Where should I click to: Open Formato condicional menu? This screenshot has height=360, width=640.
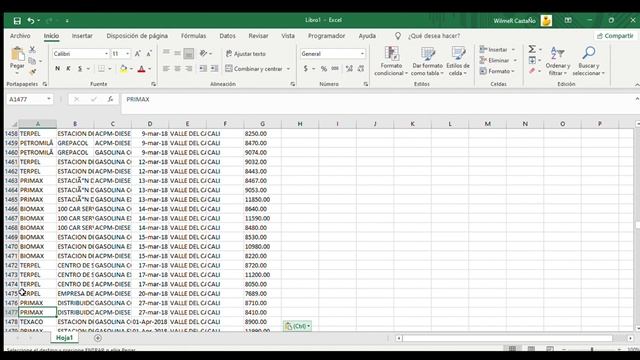[391, 61]
